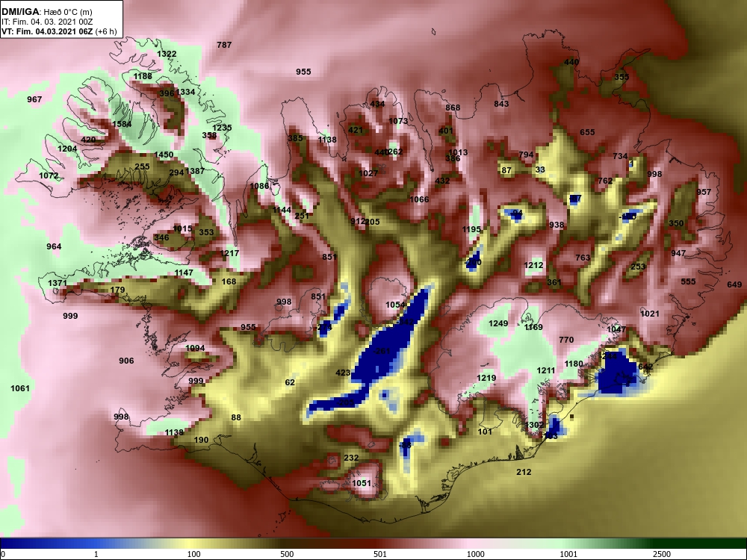Click the value 655 in the northeast
The height and width of the screenshot is (560, 747).
tap(587, 132)
